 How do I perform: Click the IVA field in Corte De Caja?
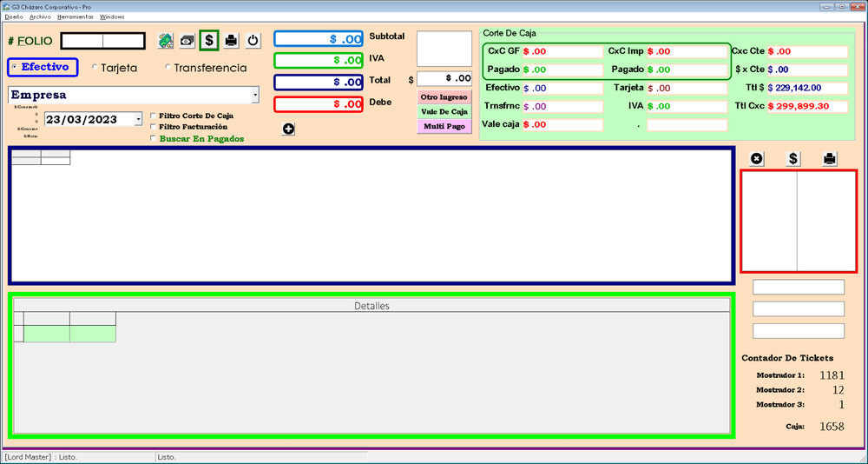(687, 106)
